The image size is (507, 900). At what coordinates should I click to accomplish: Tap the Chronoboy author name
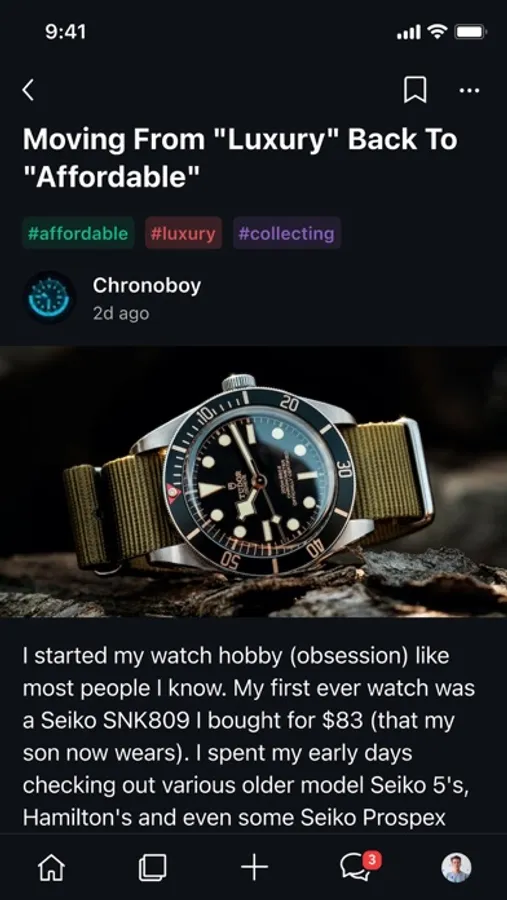tap(146, 285)
